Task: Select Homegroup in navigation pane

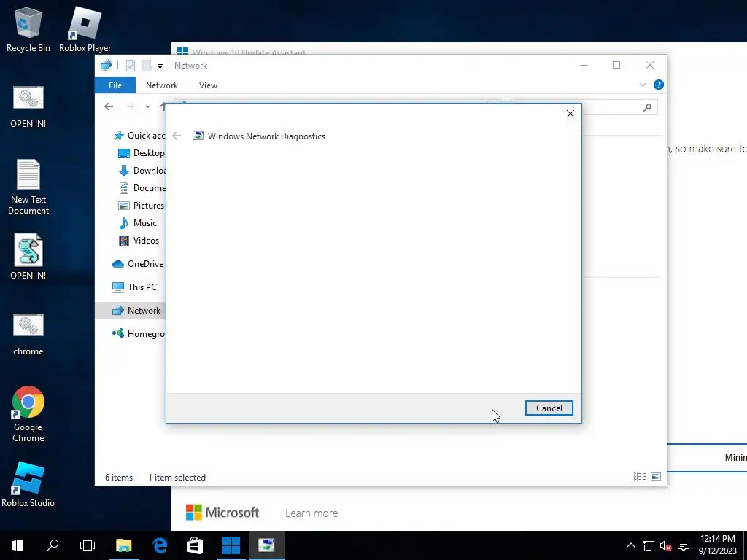Action: [x=138, y=334]
